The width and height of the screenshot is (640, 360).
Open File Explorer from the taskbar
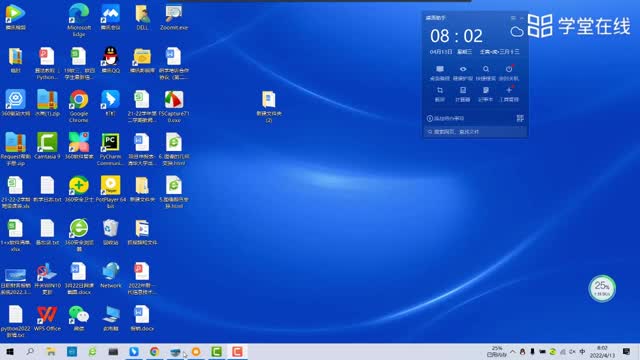click(x=51, y=352)
